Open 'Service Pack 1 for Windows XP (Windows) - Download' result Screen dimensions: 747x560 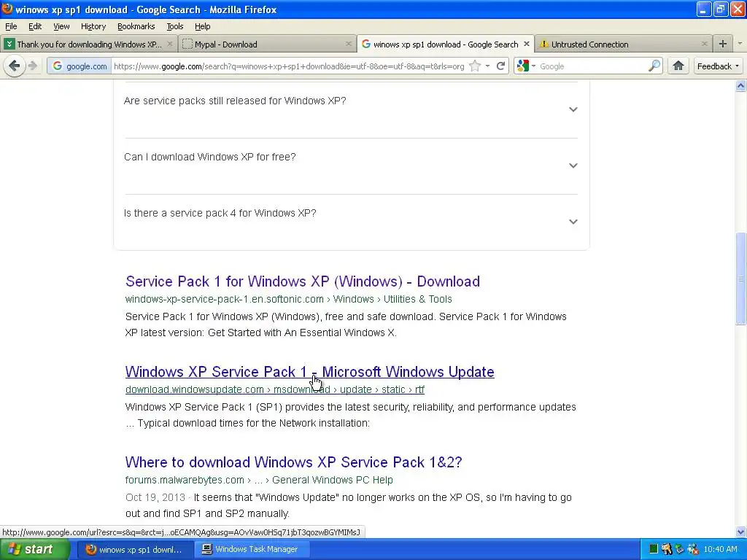[303, 281]
